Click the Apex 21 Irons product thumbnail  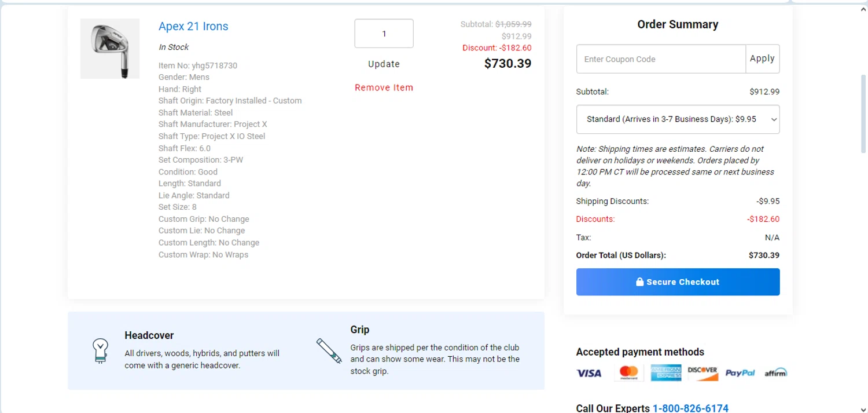tap(110, 49)
